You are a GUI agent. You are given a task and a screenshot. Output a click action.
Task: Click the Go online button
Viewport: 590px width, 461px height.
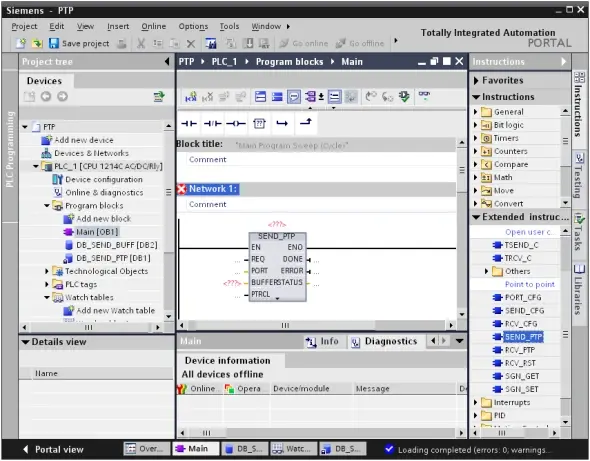(x=304, y=44)
